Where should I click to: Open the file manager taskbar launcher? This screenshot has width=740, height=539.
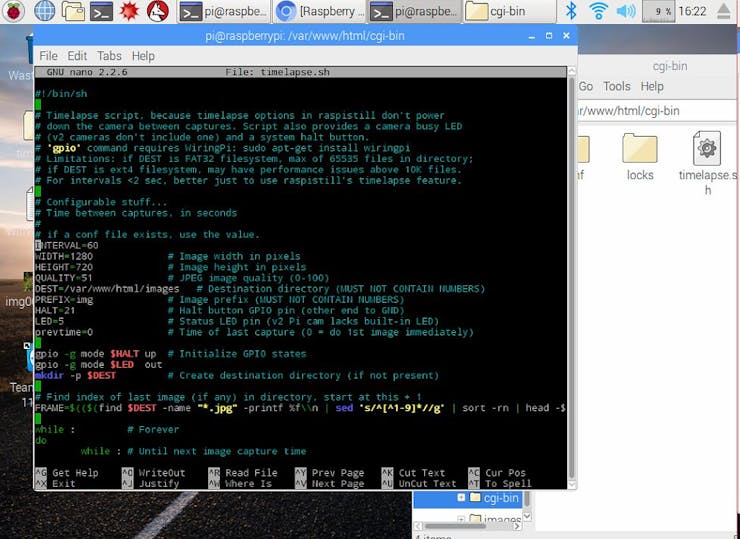73,11
